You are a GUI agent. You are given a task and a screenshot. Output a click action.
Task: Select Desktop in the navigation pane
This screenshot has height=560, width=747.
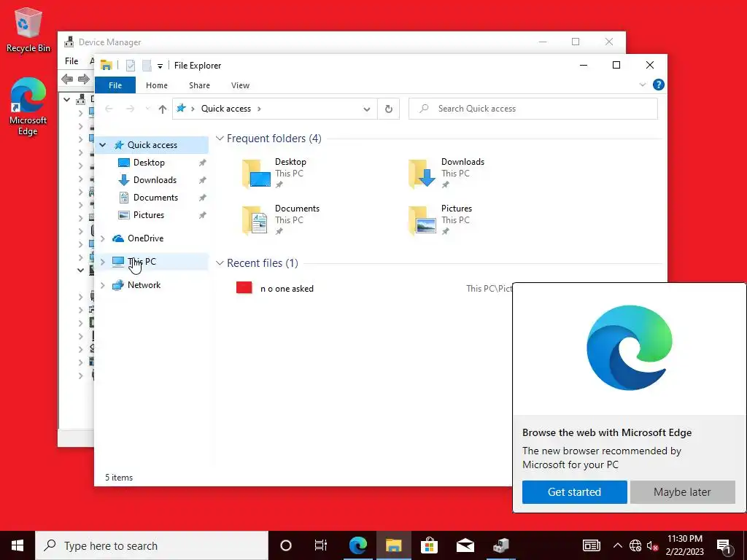pyautogui.click(x=149, y=163)
